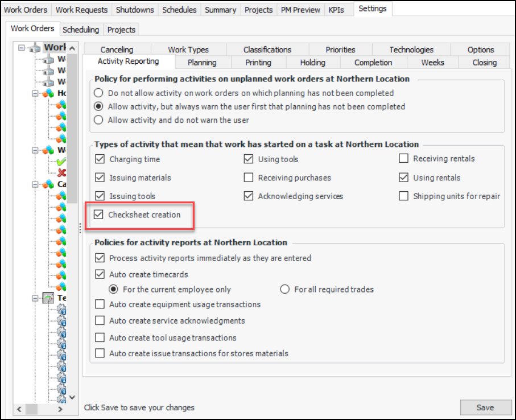Toggle the Using rentals checkbox
Image resolution: width=516 pixels, height=420 pixels.
point(403,178)
